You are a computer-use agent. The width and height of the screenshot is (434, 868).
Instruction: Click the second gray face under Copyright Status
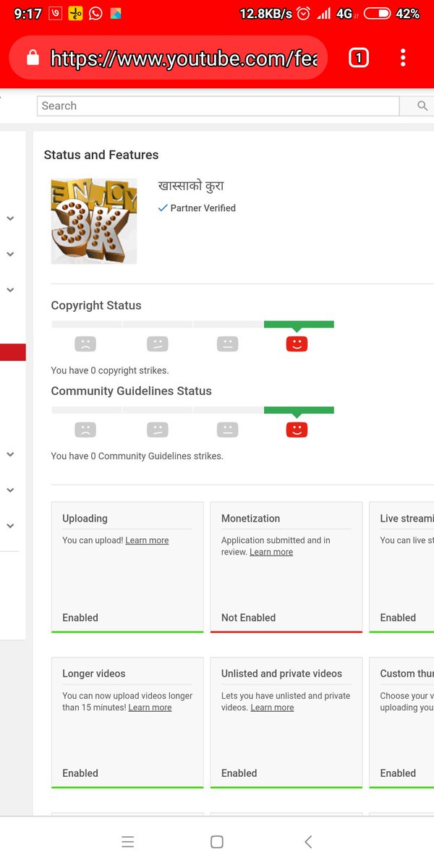click(157, 344)
